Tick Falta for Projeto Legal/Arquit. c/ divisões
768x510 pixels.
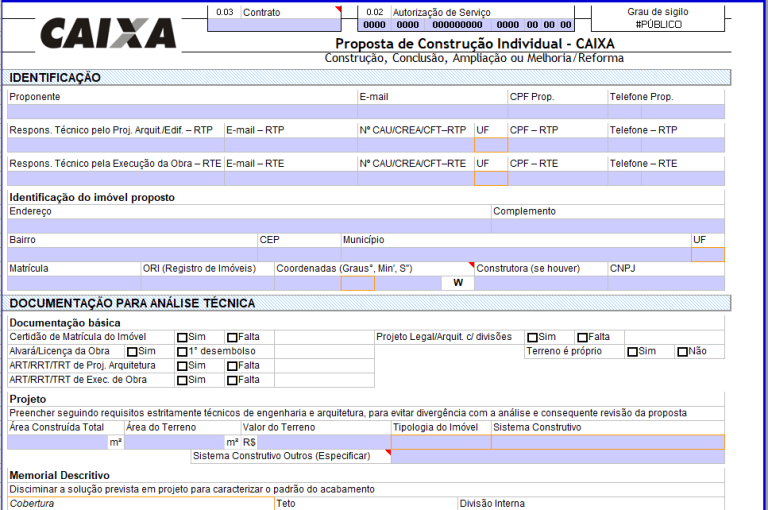582,338
